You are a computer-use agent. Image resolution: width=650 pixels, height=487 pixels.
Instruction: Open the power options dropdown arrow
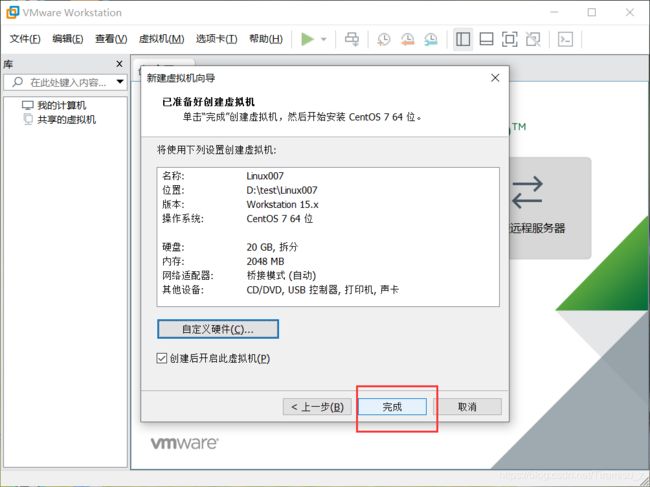pos(324,39)
